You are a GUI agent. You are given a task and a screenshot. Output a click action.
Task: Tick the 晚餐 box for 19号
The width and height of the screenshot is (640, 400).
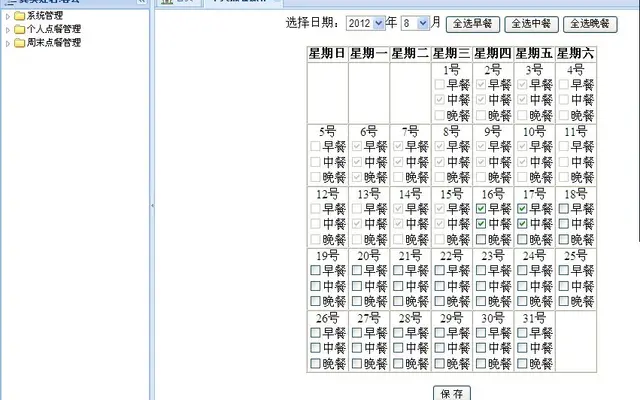[x=315, y=302]
